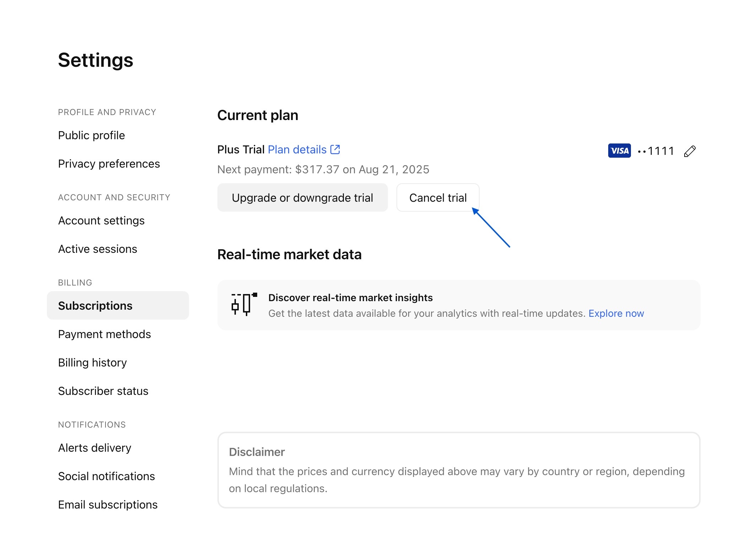Open Public profile settings
The width and height of the screenshot is (756, 554).
(x=91, y=135)
